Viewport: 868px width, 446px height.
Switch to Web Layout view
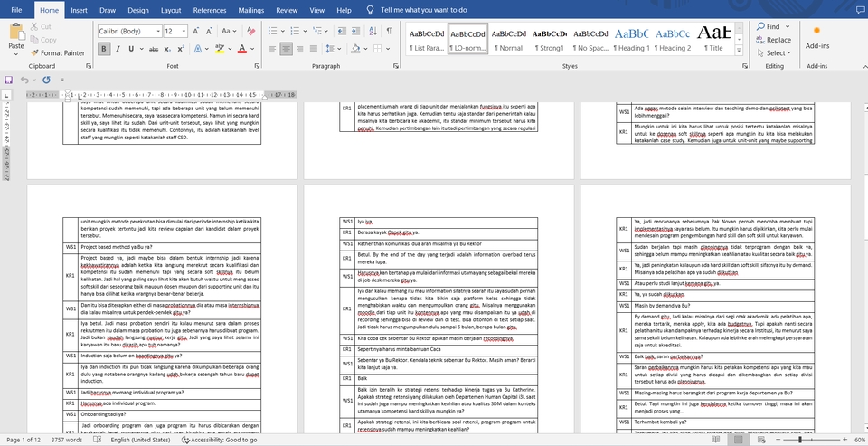(x=762, y=440)
